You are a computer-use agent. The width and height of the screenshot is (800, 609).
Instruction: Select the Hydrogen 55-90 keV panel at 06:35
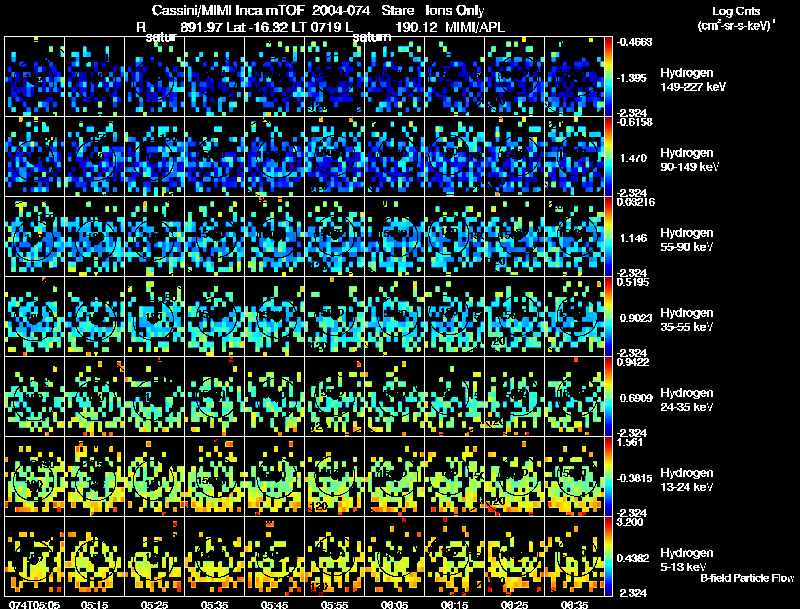pos(574,236)
